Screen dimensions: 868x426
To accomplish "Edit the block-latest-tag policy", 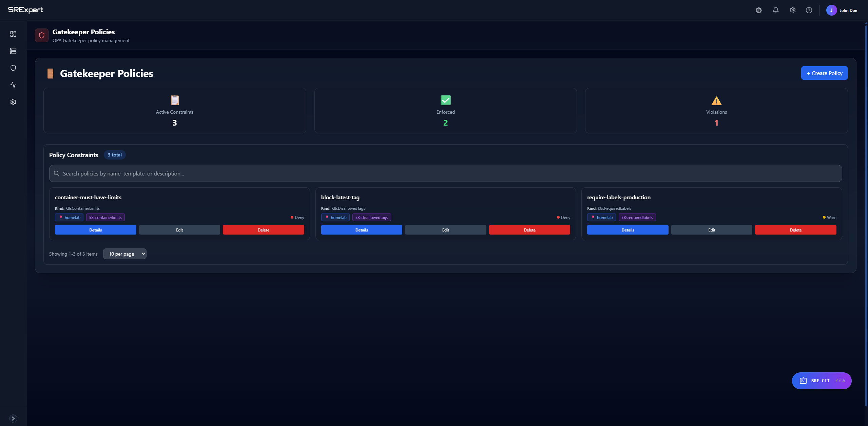I will (445, 230).
